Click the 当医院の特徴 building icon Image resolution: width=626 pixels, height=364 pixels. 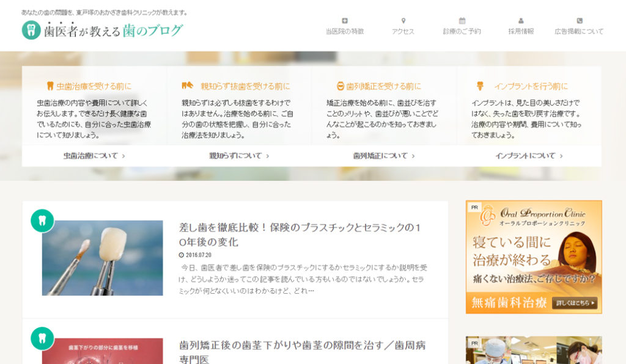345,22
